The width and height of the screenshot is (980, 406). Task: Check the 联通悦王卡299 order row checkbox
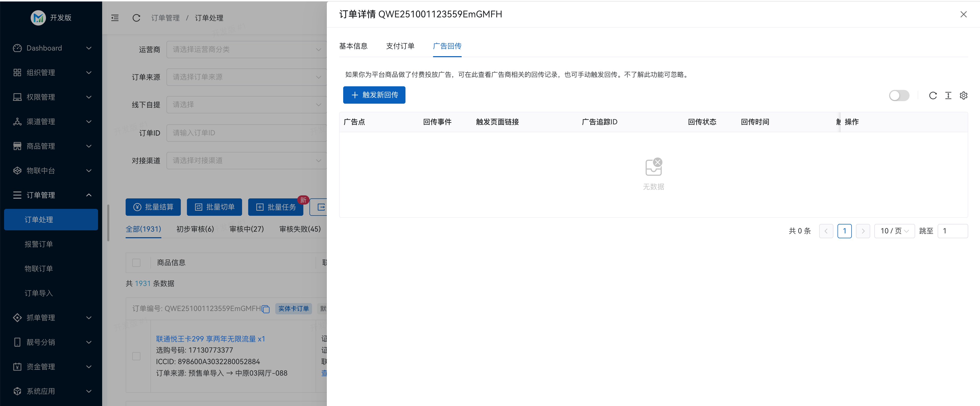coord(137,356)
